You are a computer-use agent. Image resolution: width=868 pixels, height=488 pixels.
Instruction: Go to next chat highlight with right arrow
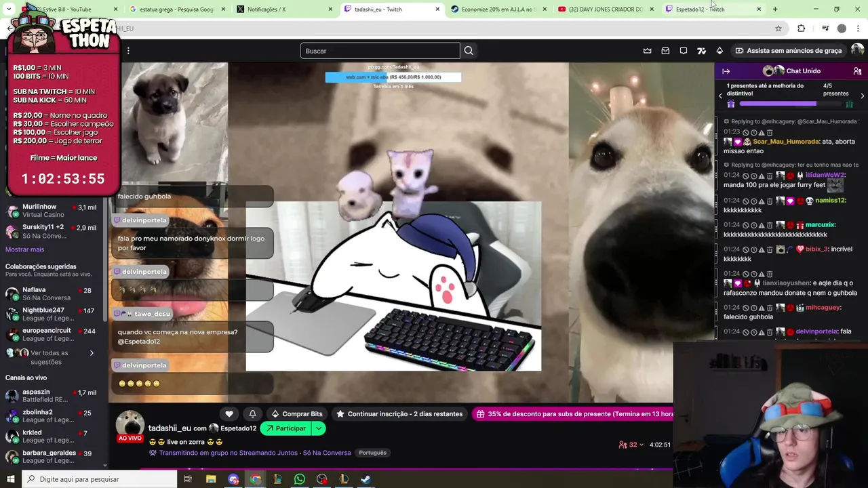(x=862, y=96)
